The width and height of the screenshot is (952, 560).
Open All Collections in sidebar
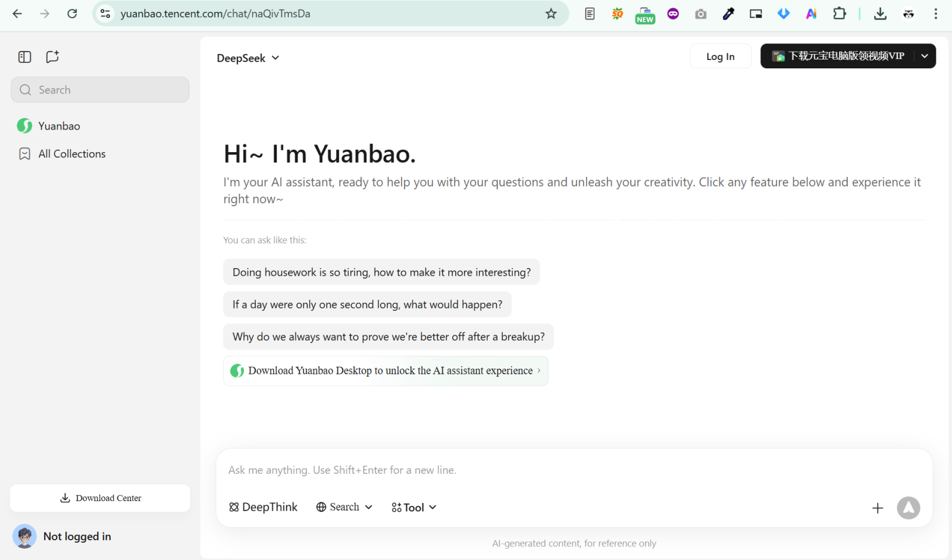coord(71,154)
